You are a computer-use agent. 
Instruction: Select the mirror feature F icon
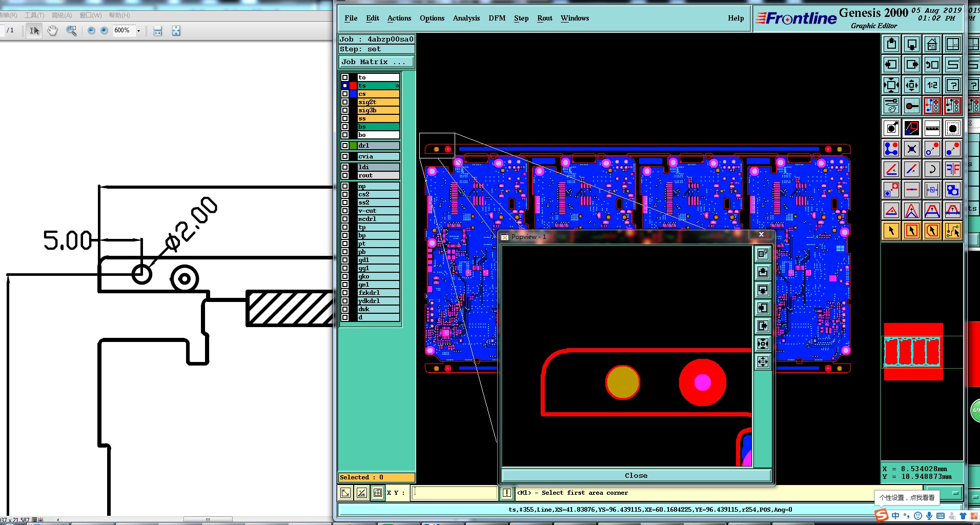[x=953, y=169]
